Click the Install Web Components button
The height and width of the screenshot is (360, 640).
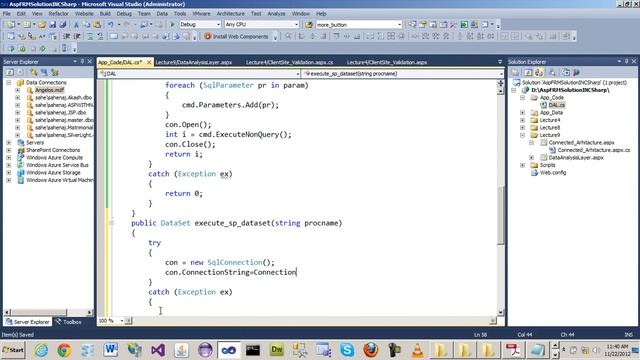click(x=236, y=36)
